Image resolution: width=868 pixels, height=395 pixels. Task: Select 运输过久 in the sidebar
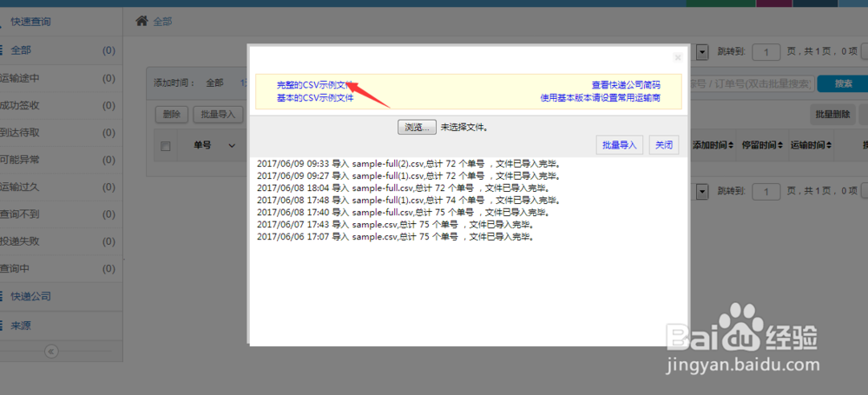click(61, 187)
